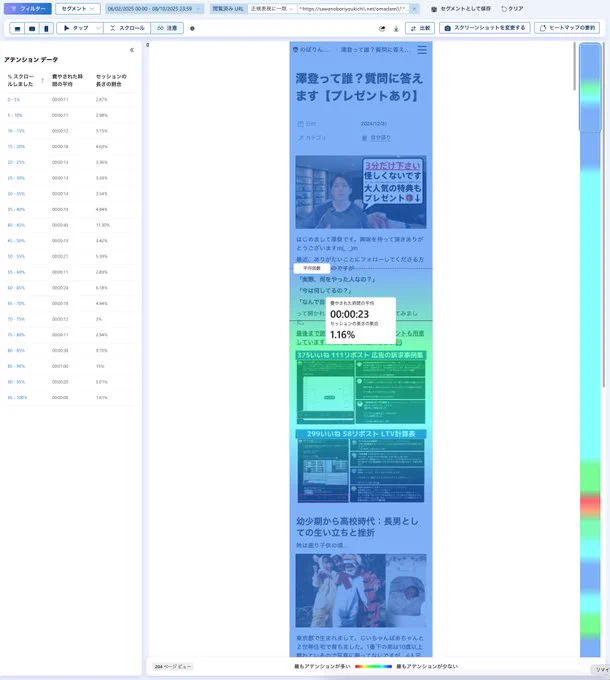Select the 25 - 30% scroll row
Image resolution: width=610 pixels, height=680 pixels.
click(x=69, y=178)
